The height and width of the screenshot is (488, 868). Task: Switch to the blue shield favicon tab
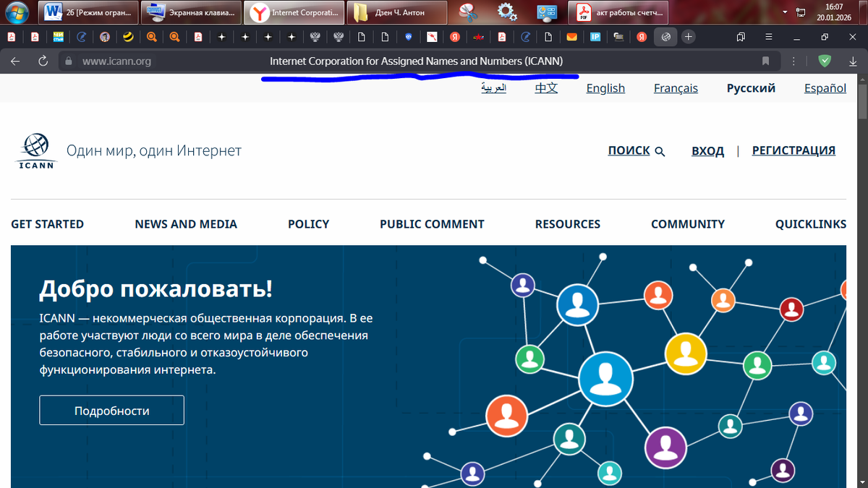point(408,36)
